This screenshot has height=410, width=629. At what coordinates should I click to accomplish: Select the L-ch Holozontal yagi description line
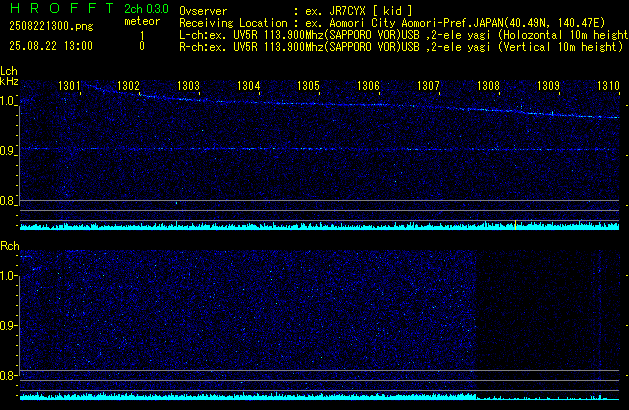point(404,35)
